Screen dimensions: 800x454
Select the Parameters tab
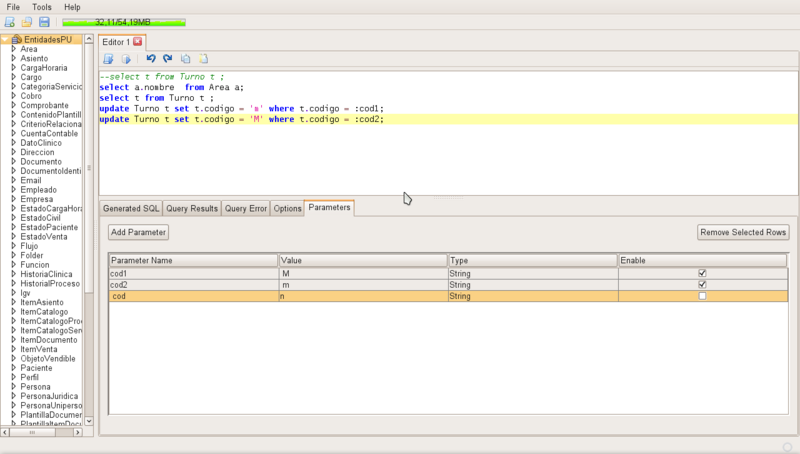coord(329,208)
